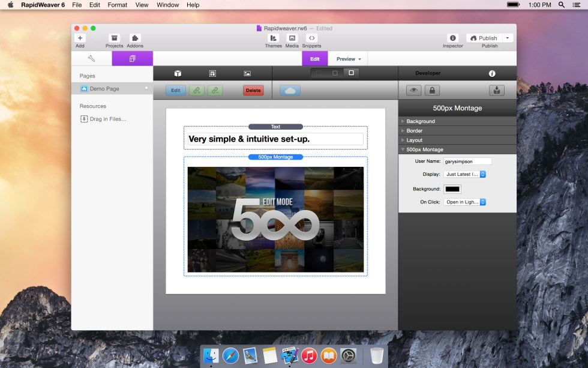Image resolution: width=588 pixels, height=368 pixels.
Task: Open System Preferences gear in Dock
Action: (x=349, y=355)
